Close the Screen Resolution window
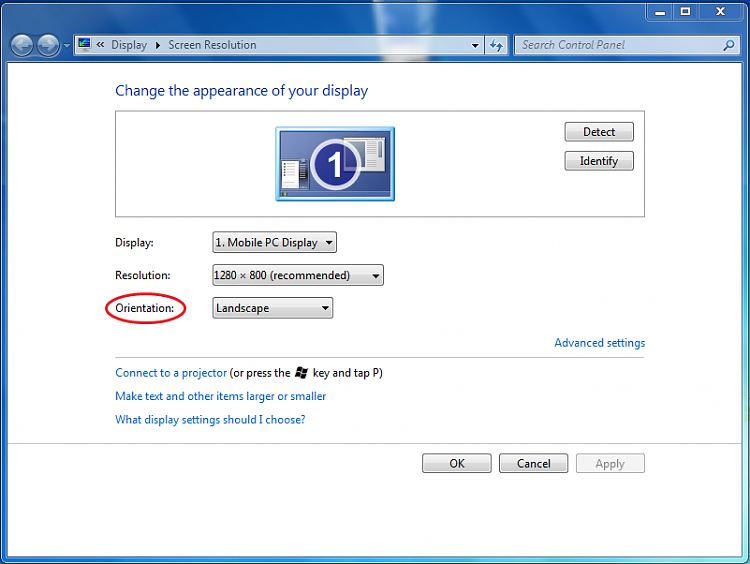The width and height of the screenshot is (750, 564). click(x=720, y=12)
